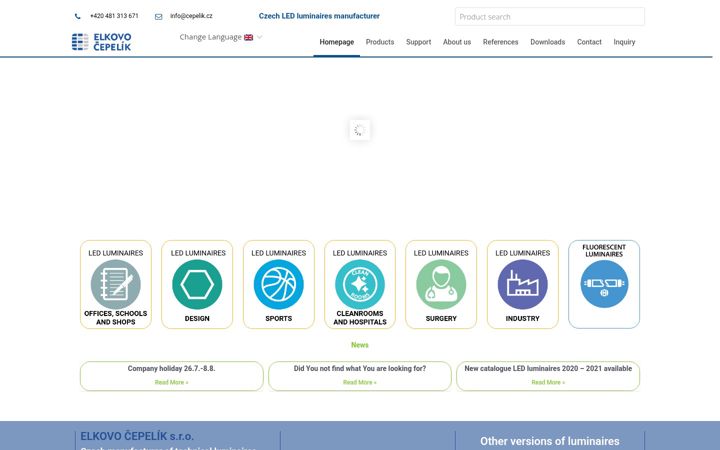The width and height of the screenshot is (720, 450).
Task: Go to About us page
Action: (x=457, y=42)
